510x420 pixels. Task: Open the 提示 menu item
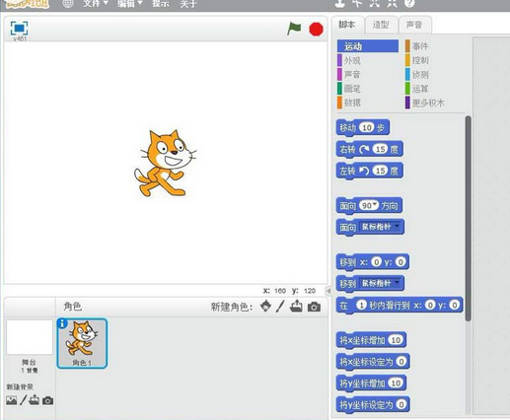(x=161, y=4)
